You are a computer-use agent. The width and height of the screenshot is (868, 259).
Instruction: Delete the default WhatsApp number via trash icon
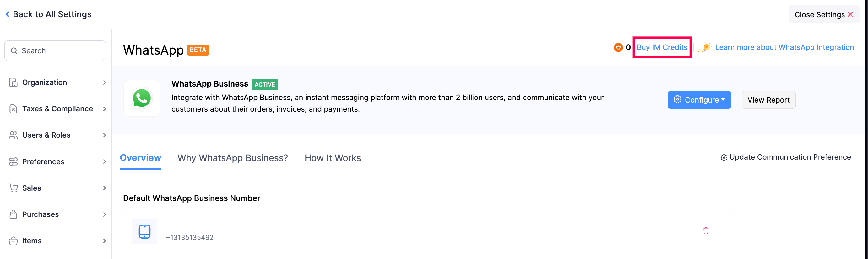(x=706, y=231)
